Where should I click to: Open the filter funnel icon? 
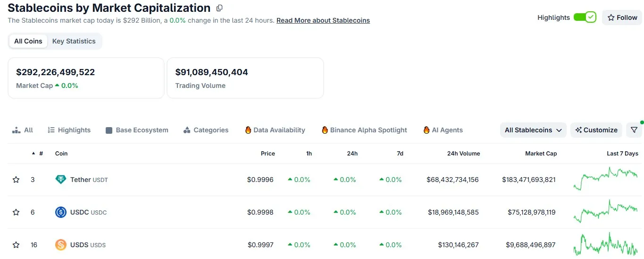click(634, 130)
